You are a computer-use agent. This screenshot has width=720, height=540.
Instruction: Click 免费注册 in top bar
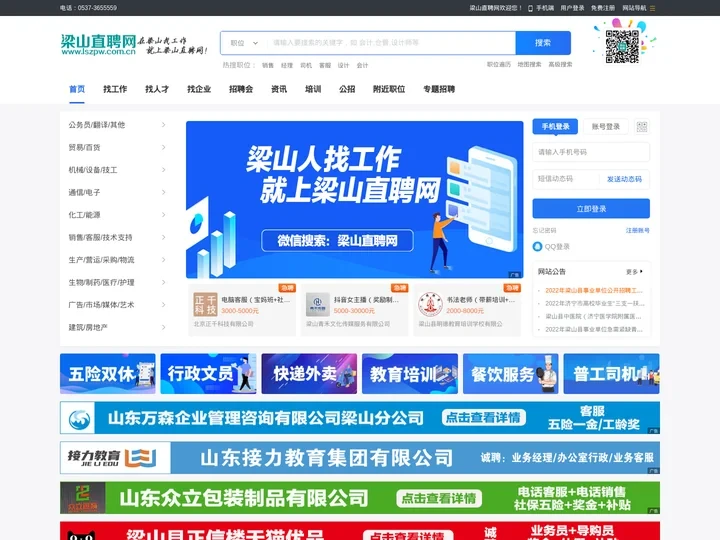point(603,8)
